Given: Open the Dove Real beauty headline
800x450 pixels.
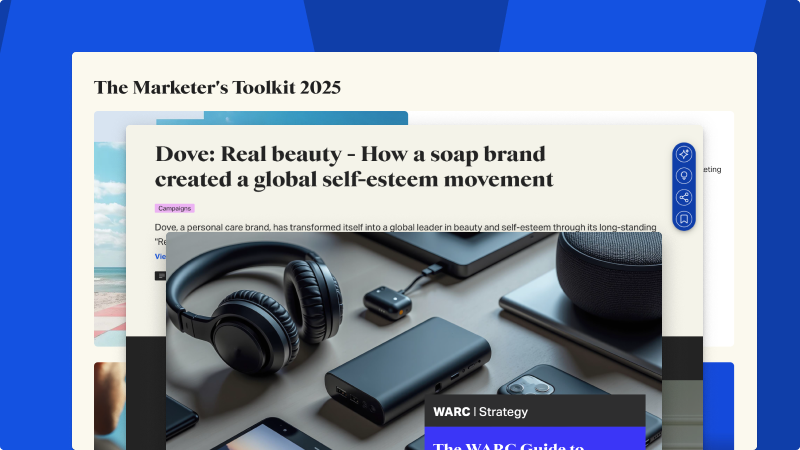Looking at the screenshot, I should tap(354, 167).
